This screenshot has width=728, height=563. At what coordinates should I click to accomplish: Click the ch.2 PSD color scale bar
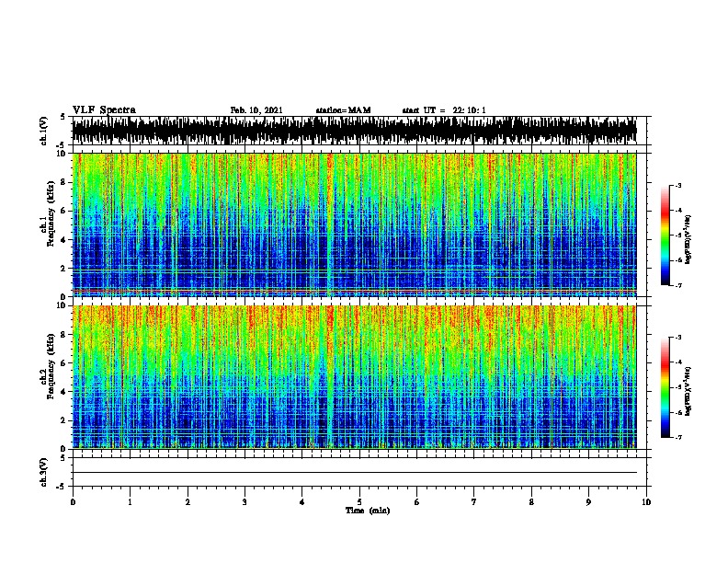point(665,387)
